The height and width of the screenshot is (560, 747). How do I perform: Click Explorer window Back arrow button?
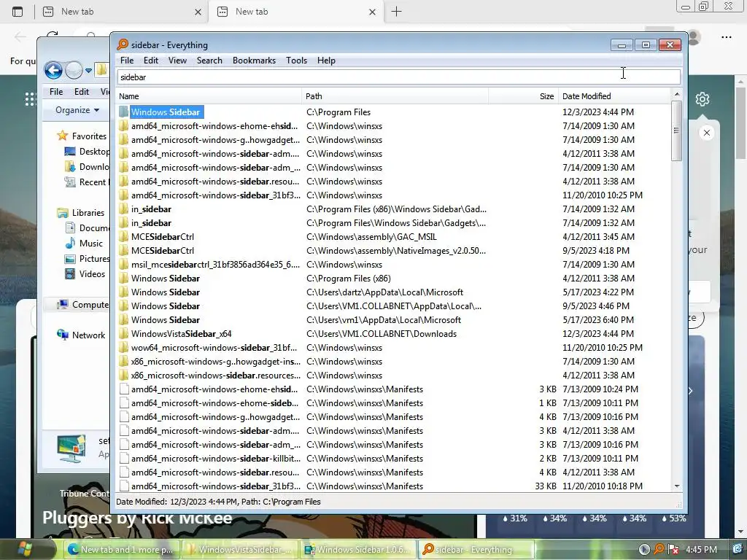(x=53, y=71)
